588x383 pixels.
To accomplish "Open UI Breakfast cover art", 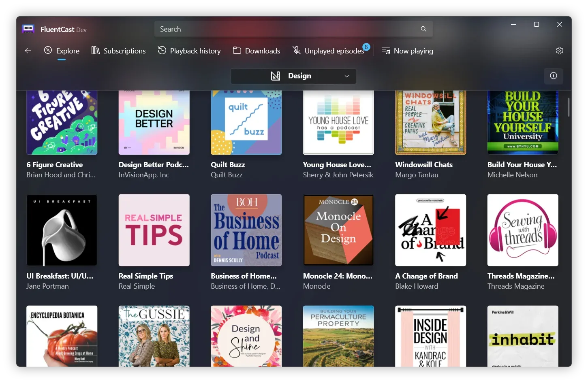I will pyautogui.click(x=62, y=230).
